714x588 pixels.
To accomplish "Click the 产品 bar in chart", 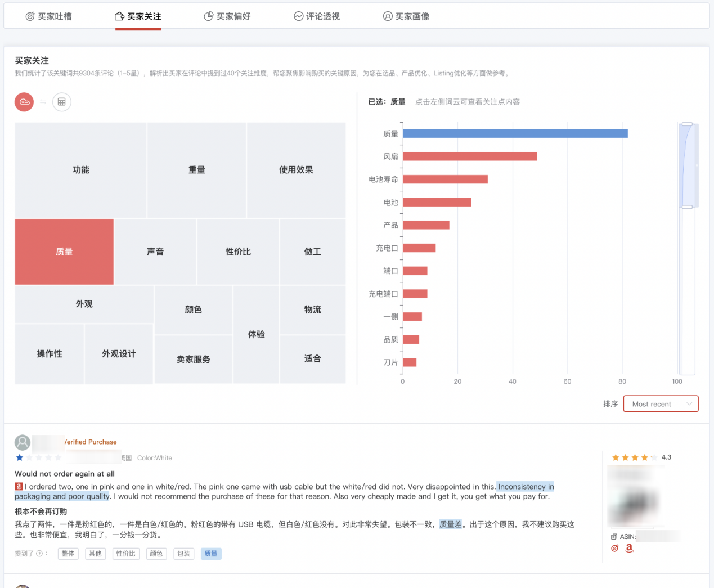I will 426,225.
